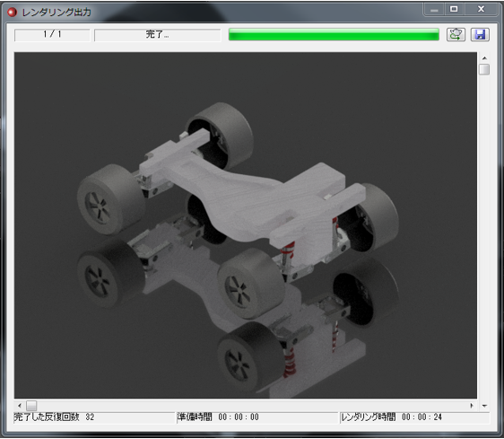This screenshot has height=439, width=504.
Task: Click the horizontal scrollbar right arrow
Action: 472,406
